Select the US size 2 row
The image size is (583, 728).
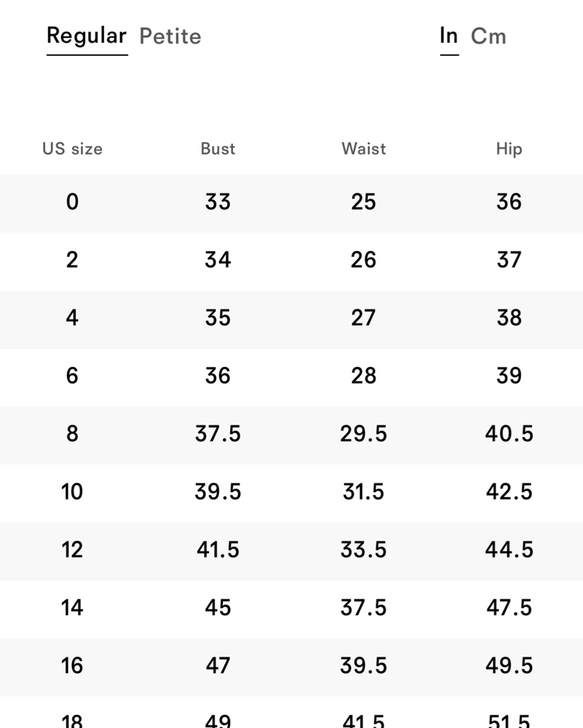(291, 261)
